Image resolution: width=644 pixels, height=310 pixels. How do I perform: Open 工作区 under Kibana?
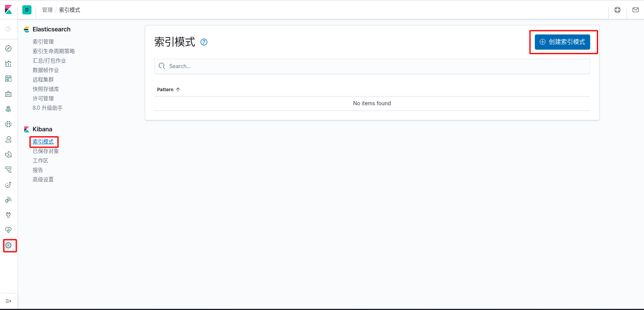[x=41, y=160]
